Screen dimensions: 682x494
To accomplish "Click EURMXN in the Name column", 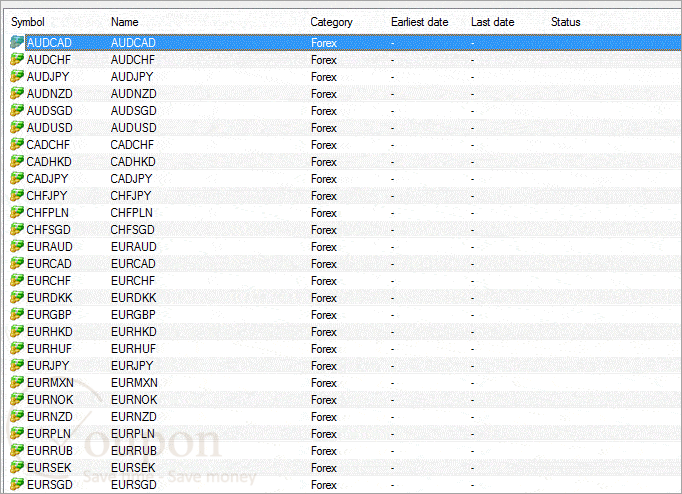I will tap(134, 383).
